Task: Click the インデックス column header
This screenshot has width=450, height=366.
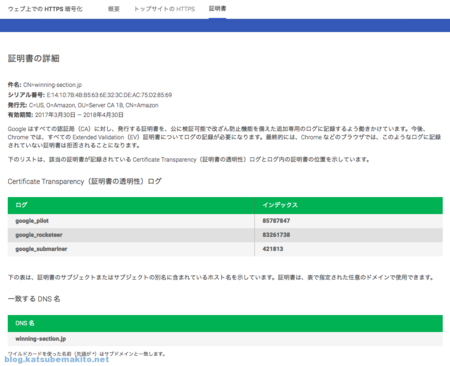Action: point(349,205)
